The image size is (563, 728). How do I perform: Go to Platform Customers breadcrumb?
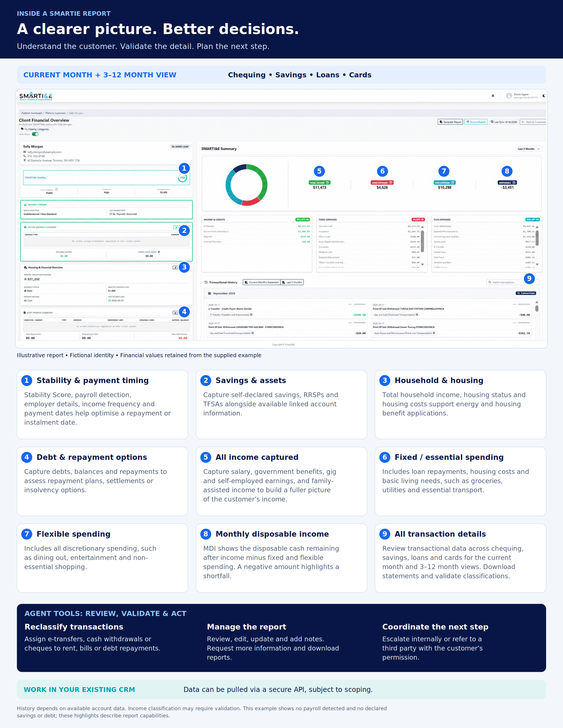55,113
